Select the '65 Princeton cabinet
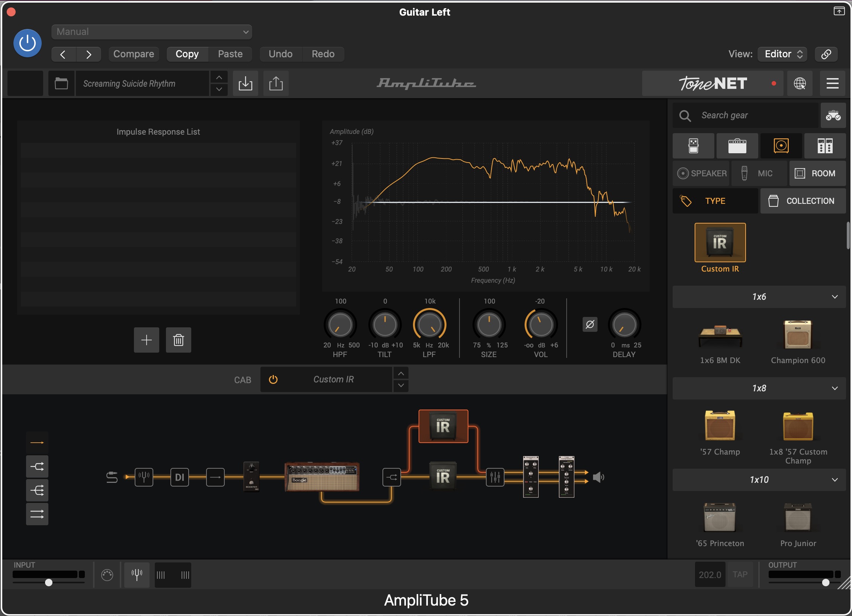 coord(720,517)
